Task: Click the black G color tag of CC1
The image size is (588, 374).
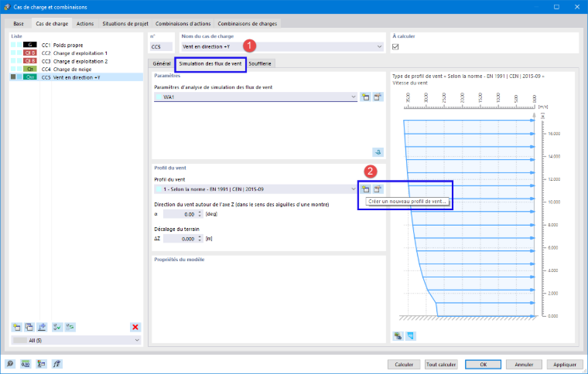Action: (30, 45)
